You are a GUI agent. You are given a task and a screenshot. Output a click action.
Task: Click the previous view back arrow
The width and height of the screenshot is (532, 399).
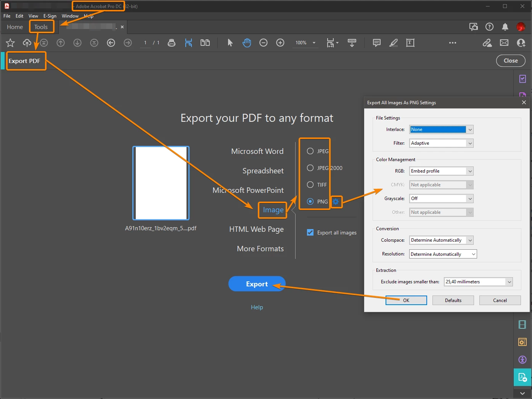click(111, 43)
